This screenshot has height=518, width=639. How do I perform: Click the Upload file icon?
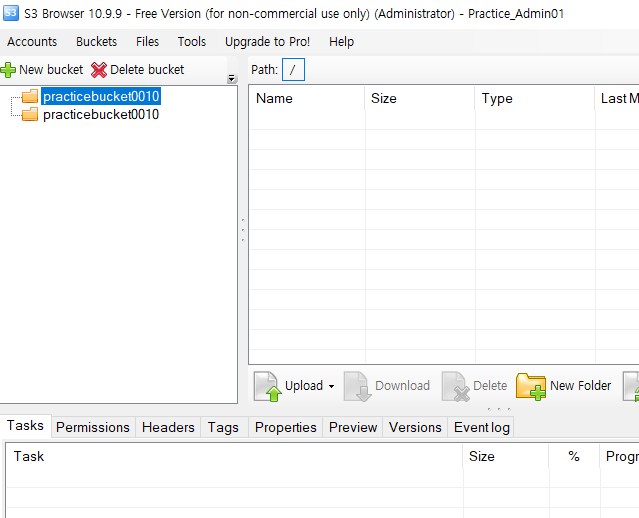coord(268,386)
